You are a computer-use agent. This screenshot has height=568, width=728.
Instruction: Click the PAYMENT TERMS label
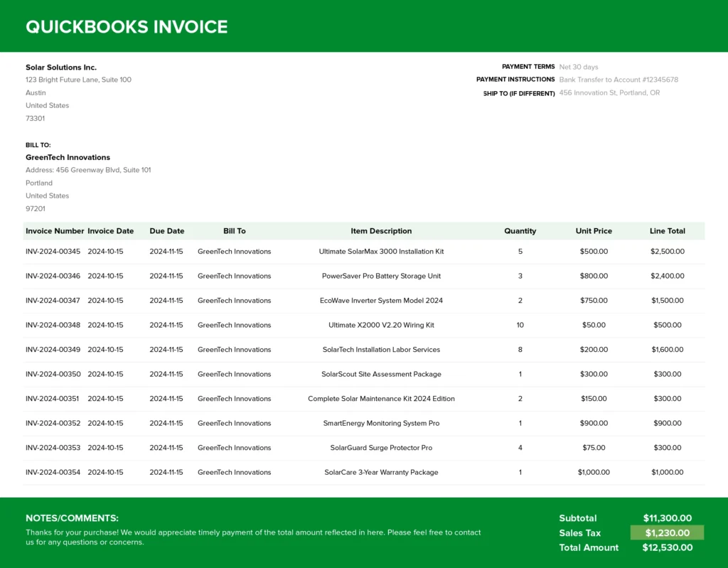[528, 67]
